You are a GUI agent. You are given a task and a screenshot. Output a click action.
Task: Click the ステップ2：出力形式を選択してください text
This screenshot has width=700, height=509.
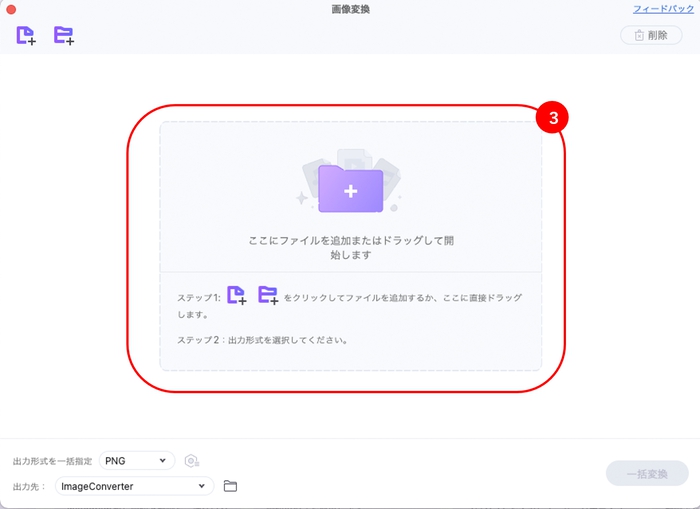pyautogui.click(x=262, y=340)
